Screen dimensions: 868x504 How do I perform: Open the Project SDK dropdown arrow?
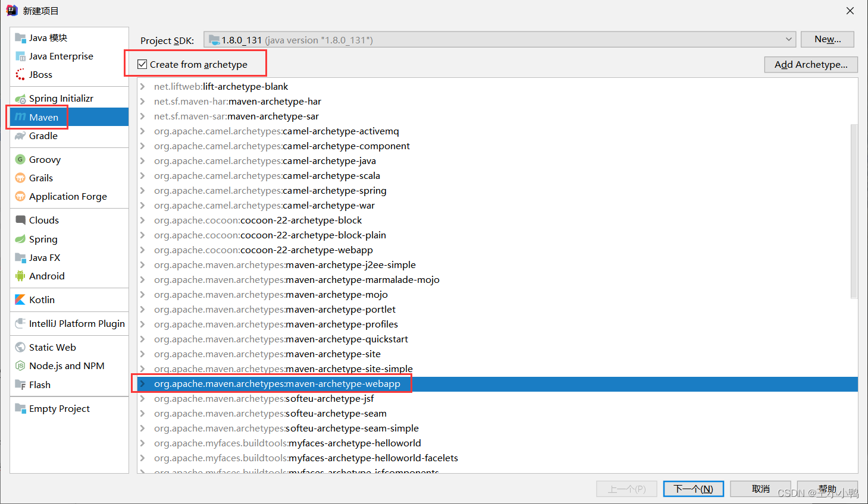tap(789, 39)
